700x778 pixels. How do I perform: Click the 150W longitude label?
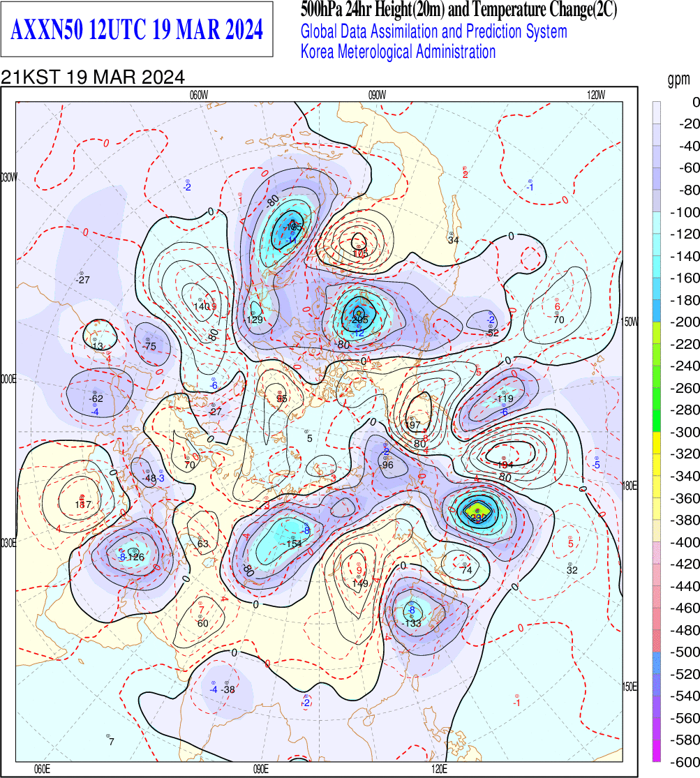(630, 322)
